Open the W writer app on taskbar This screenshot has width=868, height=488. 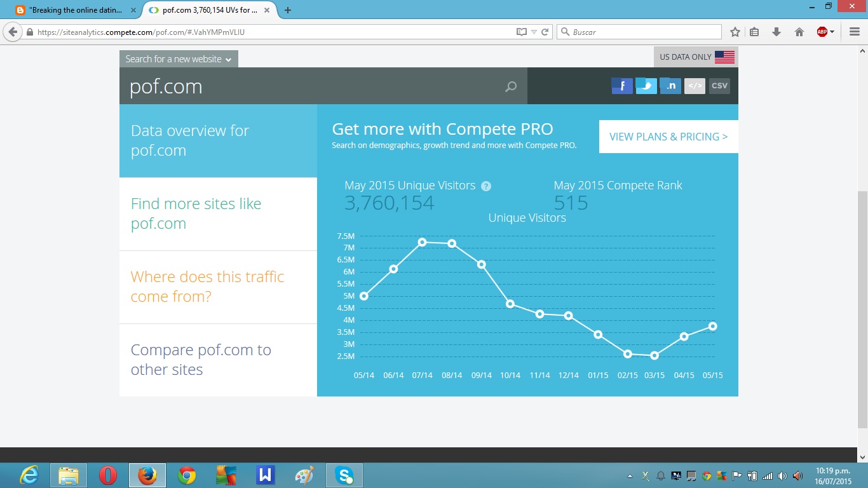[266, 475]
